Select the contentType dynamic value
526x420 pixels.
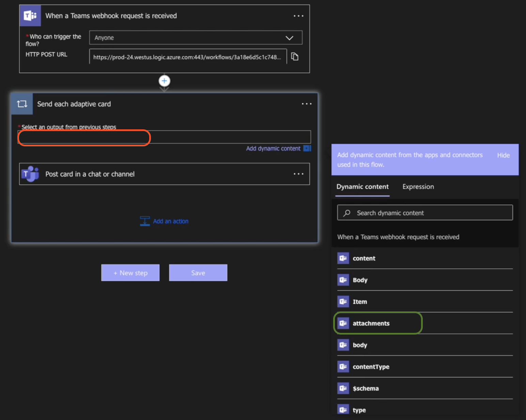425,367
